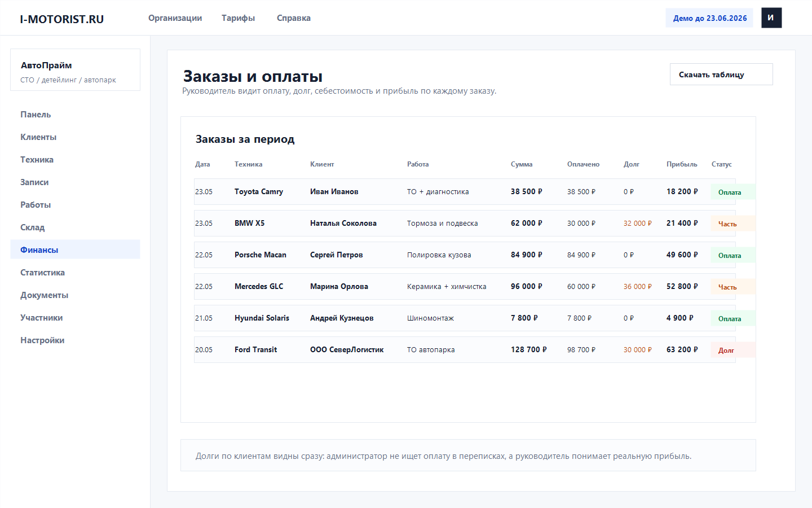Click the 36 000 ₽ debt value
The height and width of the screenshot is (508, 812).
pos(637,286)
